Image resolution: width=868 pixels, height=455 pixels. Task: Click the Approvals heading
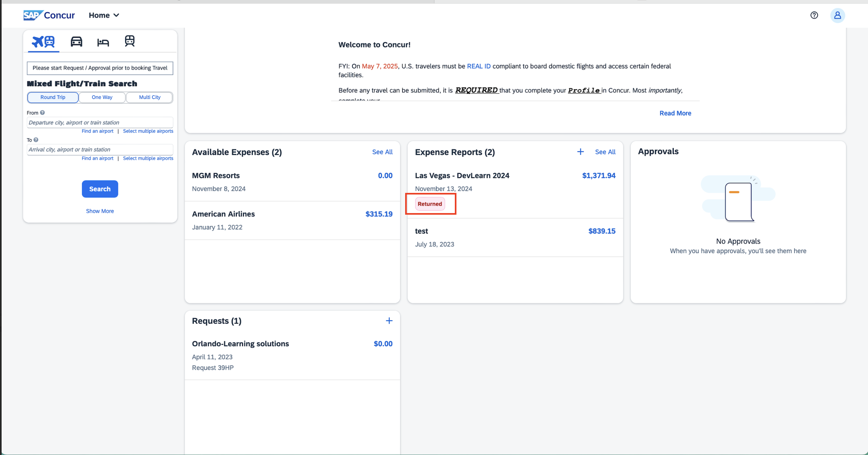pos(658,152)
